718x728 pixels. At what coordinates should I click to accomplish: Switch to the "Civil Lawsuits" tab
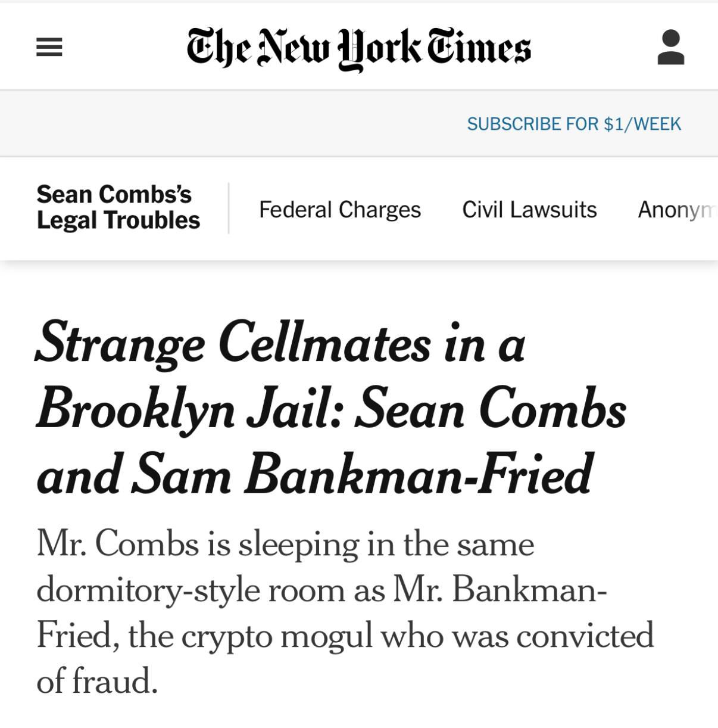pos(529,210)
